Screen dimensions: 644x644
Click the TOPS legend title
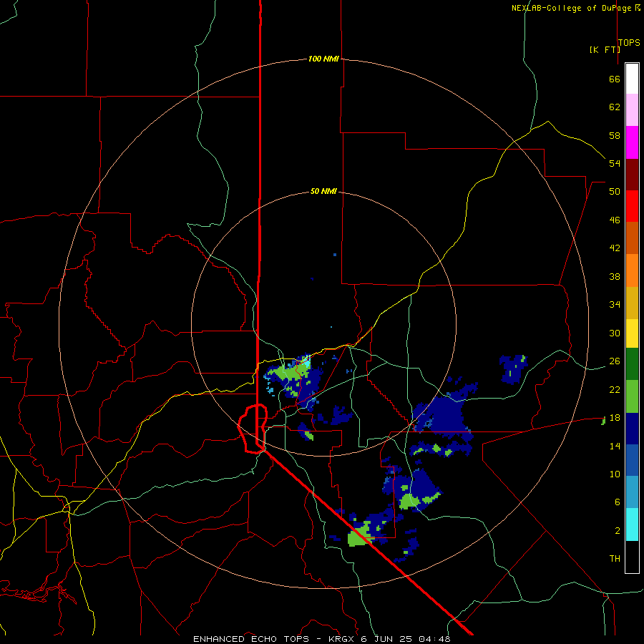click(x=629, y=42)
